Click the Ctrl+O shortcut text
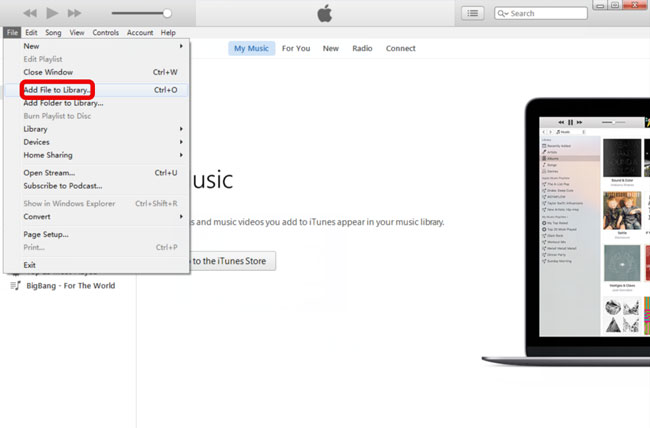 [166, 90]
